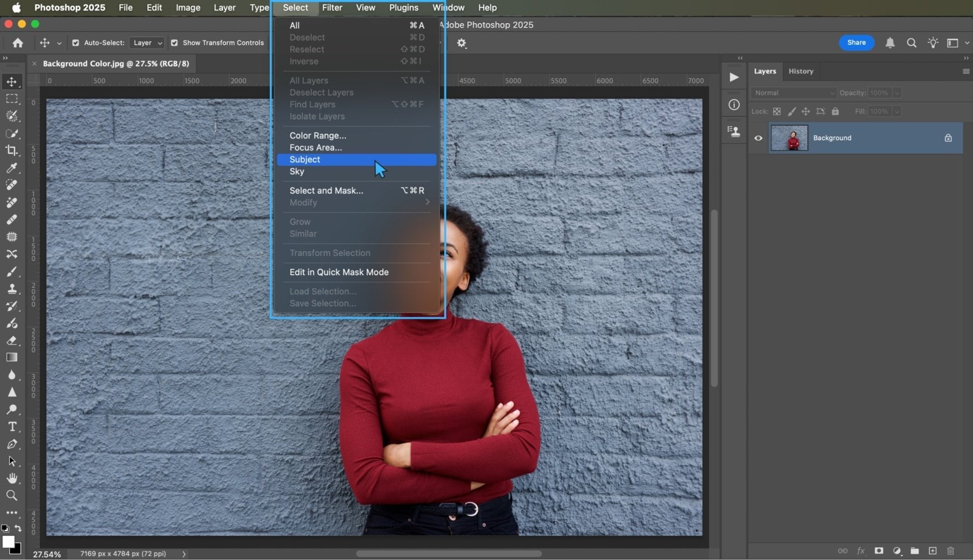
Task: Open the Add layer mask icon
Action: (879, 551)
